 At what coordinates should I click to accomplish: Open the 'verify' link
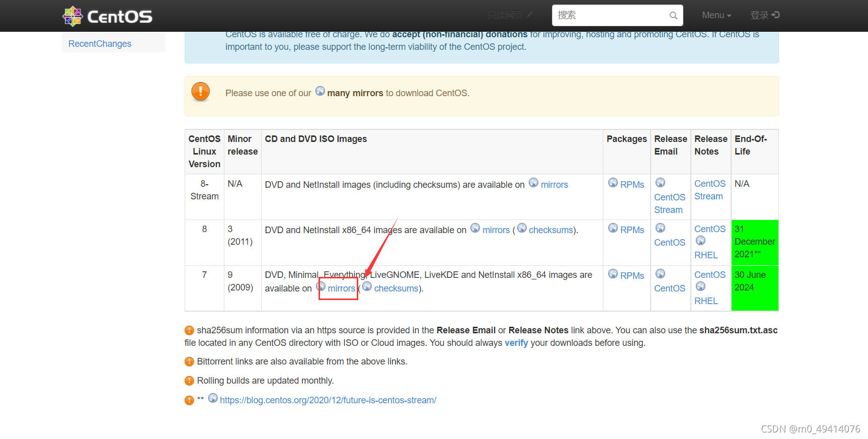(x=516, y=343)
